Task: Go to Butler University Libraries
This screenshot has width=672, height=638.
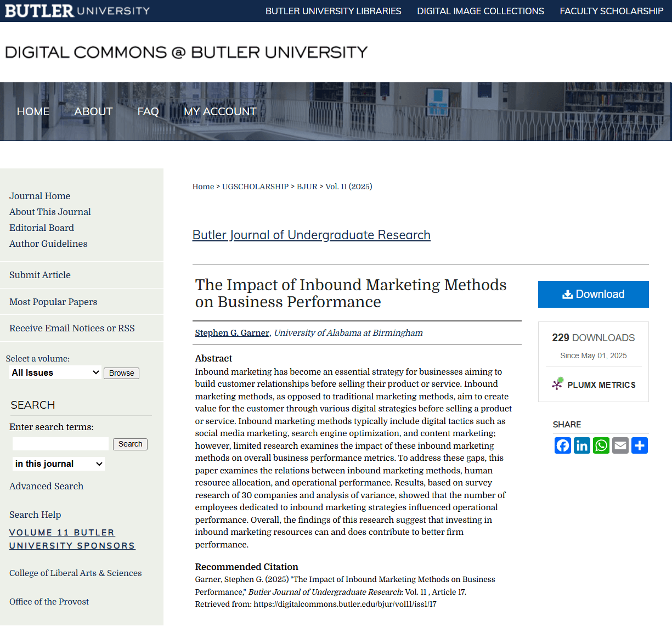Action: (334, 11)
